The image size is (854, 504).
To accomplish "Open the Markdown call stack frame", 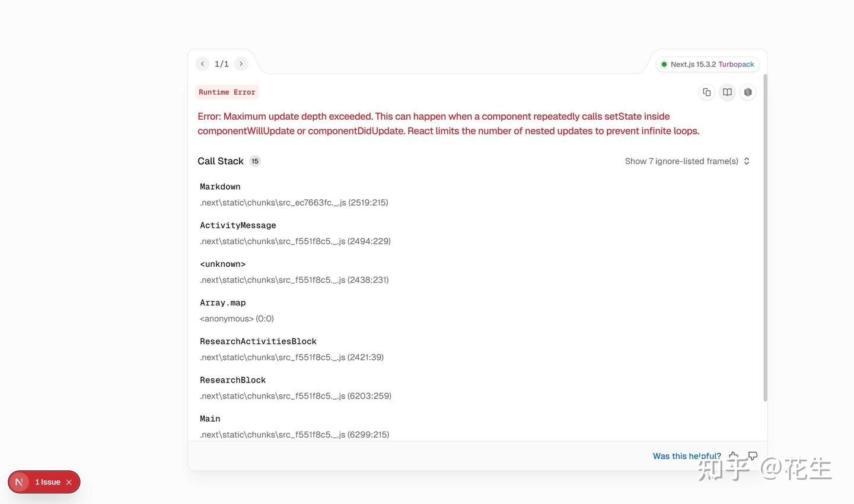I will (220, 187).
